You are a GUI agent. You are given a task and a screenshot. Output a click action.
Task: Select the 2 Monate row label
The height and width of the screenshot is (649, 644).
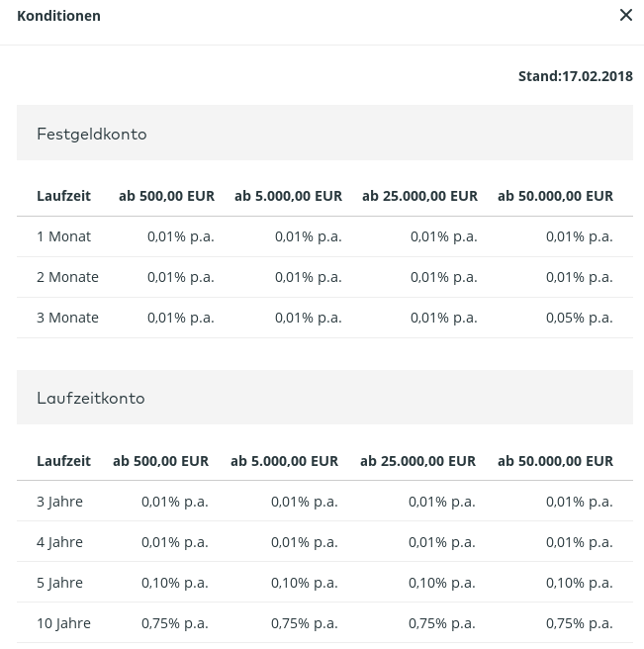67,277
